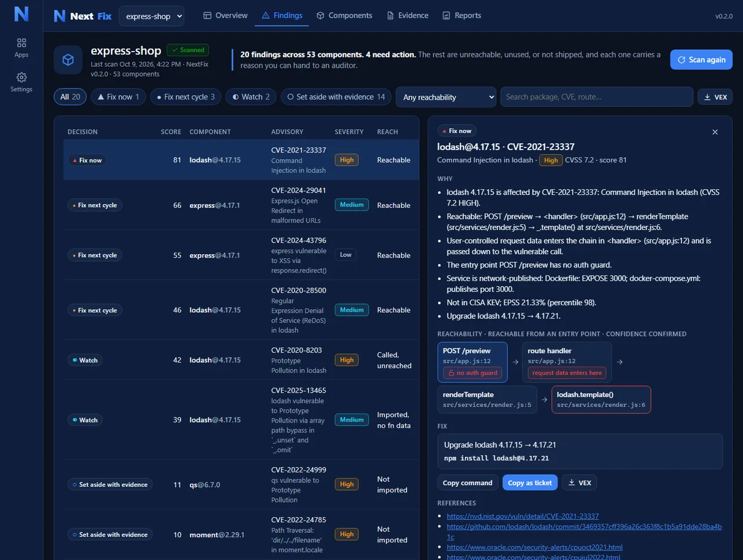This screenshot has width=743, height=560.
Task: Filter by Watch 2 chip
Action: coord(251,97)
